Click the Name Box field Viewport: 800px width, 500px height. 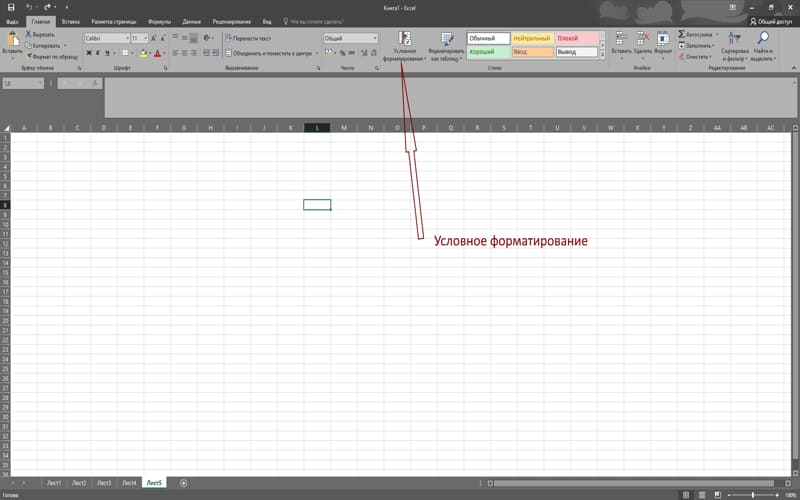click(23, 84)
